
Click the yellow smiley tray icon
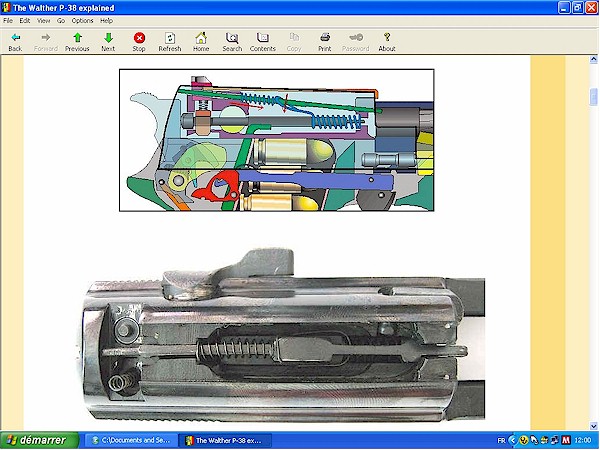pyautogui.click(x=523, y=440)
